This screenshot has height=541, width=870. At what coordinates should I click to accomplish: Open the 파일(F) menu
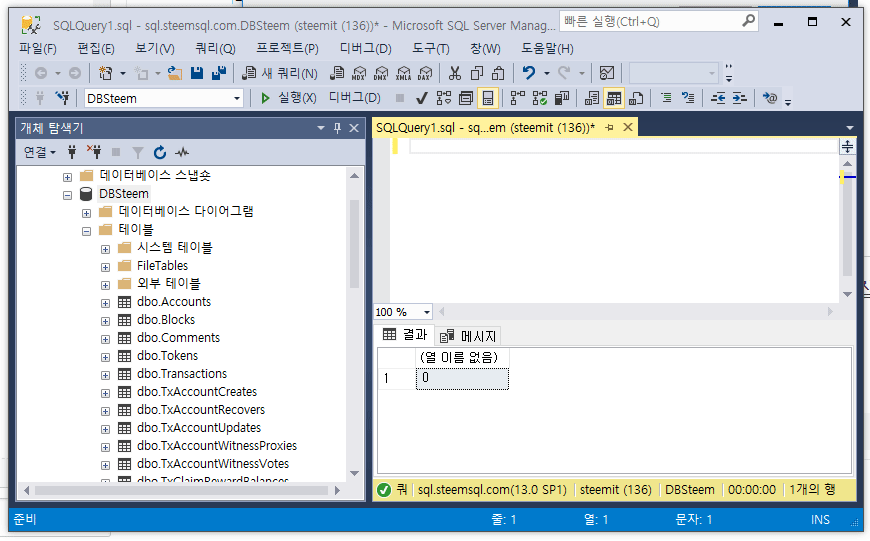[38, 49]
